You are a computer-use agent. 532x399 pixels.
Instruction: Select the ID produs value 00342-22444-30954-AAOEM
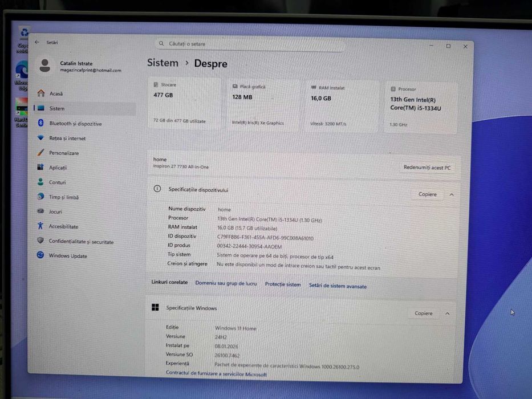point(249,247)
